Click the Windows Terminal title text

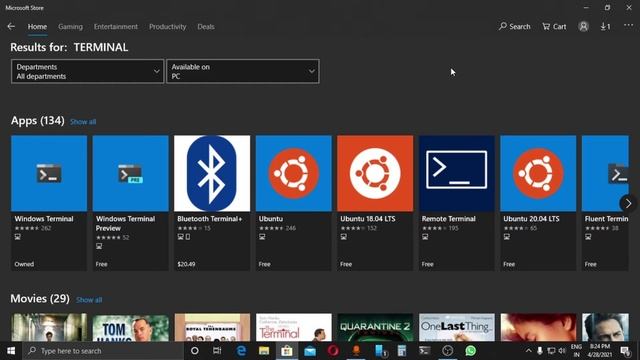(44, 219)
